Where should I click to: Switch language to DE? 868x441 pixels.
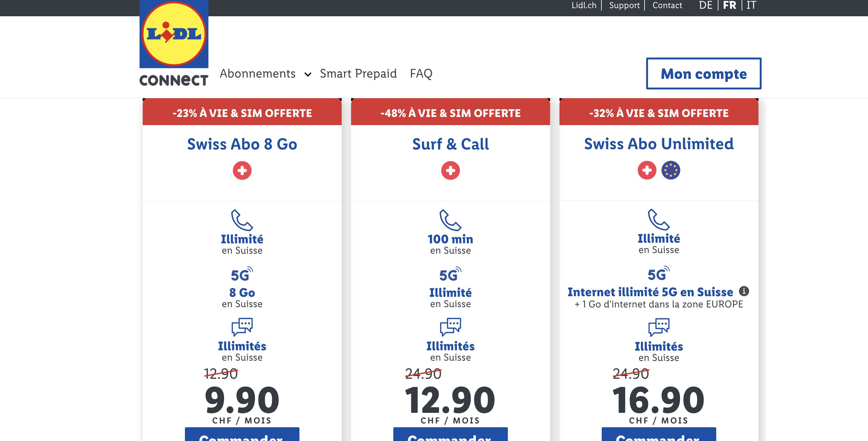point(706,5)
